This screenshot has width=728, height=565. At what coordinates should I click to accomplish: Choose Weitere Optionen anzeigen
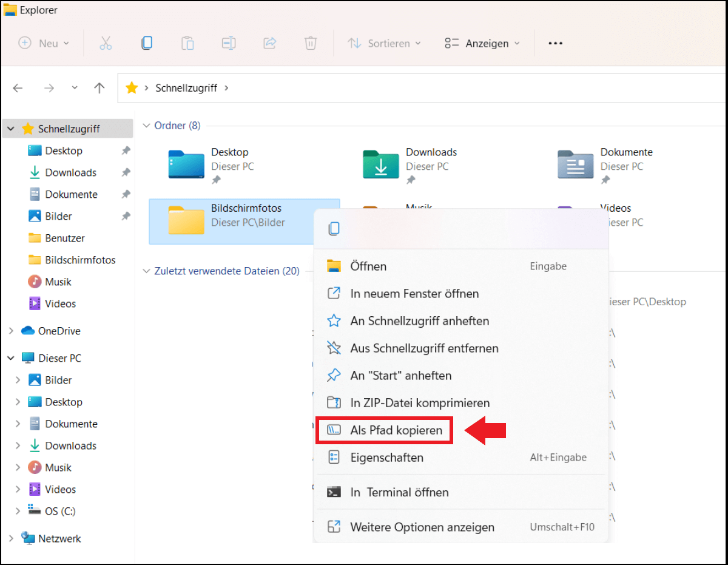tap(460, 527)
